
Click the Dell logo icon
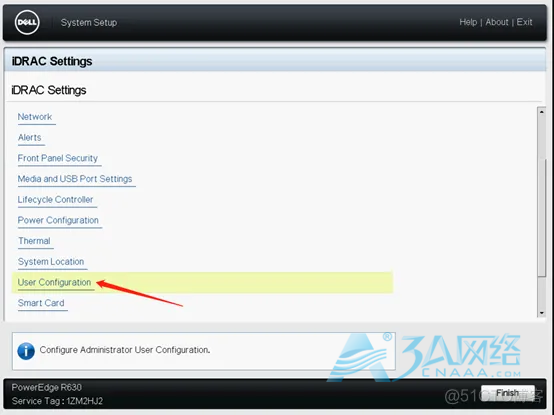pos(27,22)
